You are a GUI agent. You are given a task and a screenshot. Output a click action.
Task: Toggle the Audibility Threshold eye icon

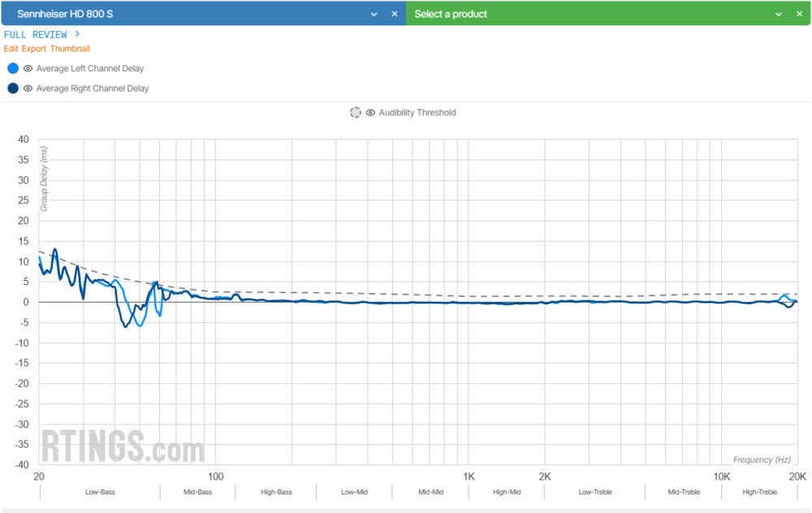click(x=370, y=113)
